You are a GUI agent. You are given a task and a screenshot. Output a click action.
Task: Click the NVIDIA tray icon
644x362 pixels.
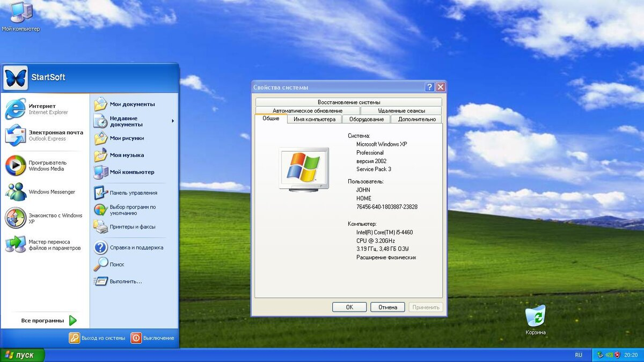pos(609,355)
